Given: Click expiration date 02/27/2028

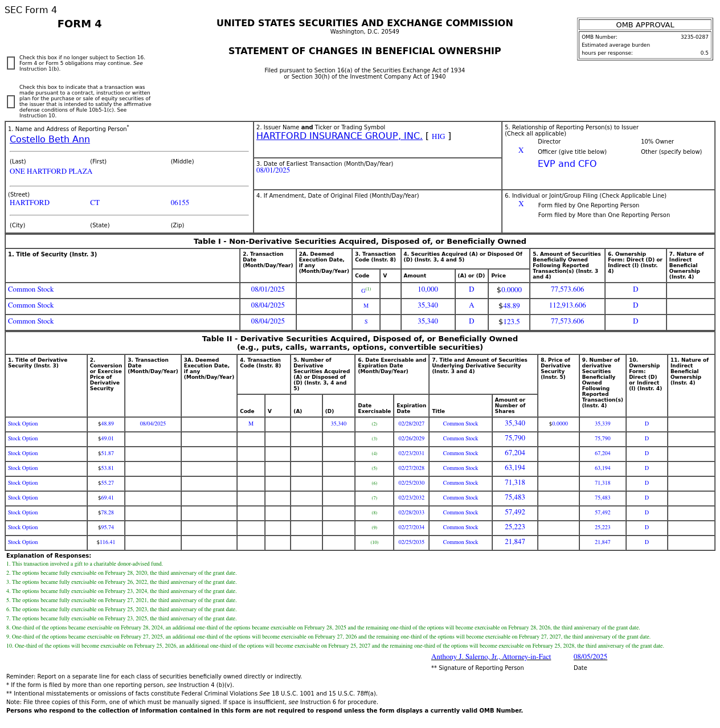Looking at the screenshot, I should tap(411, 468).
